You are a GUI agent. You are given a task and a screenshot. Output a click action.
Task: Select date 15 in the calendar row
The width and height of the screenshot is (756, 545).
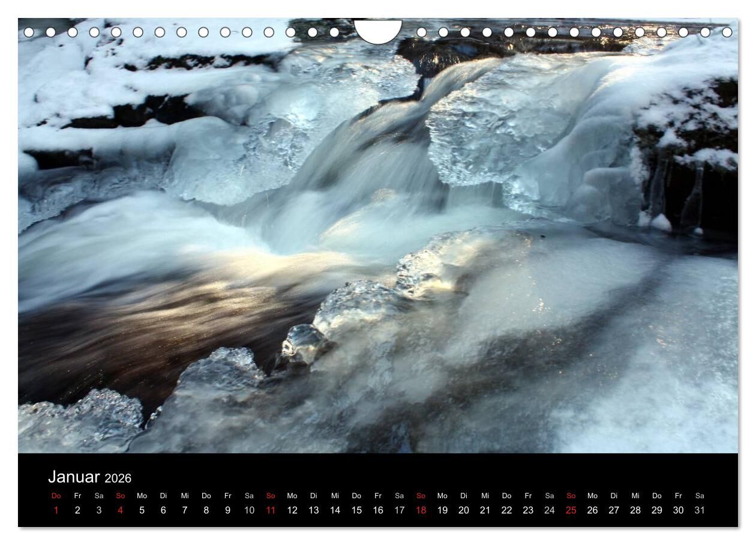[x=356, y=510]
